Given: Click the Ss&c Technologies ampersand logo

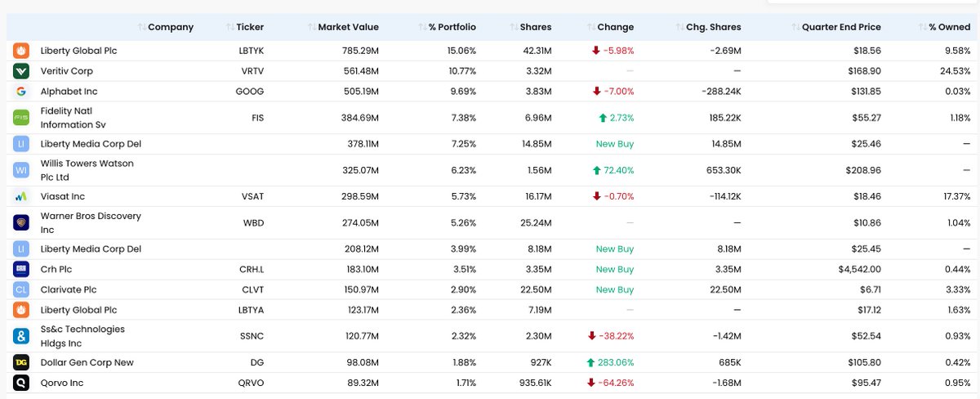Looking at the screenshot, I should 21,336.
